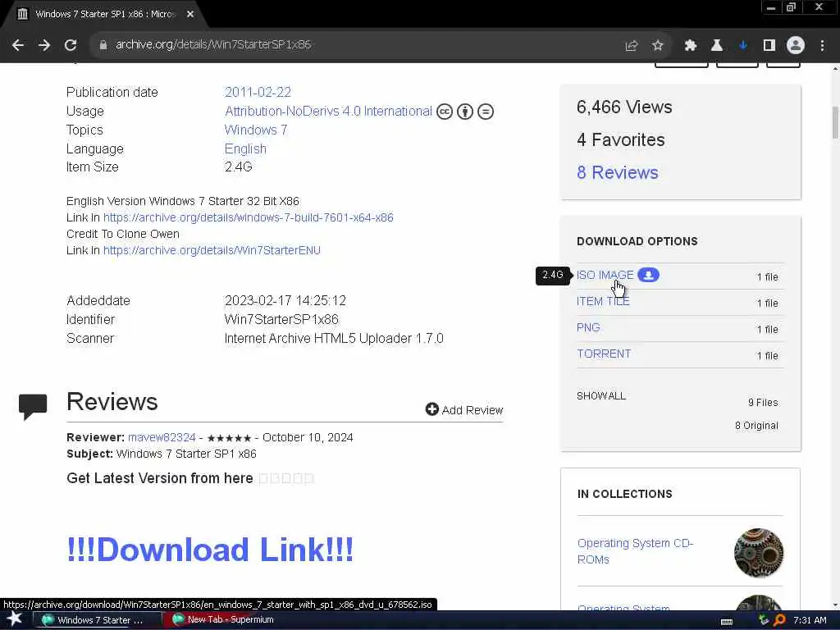Click the page vertical scrollbar thumb
Screen dimensions: 840x630
834,122
